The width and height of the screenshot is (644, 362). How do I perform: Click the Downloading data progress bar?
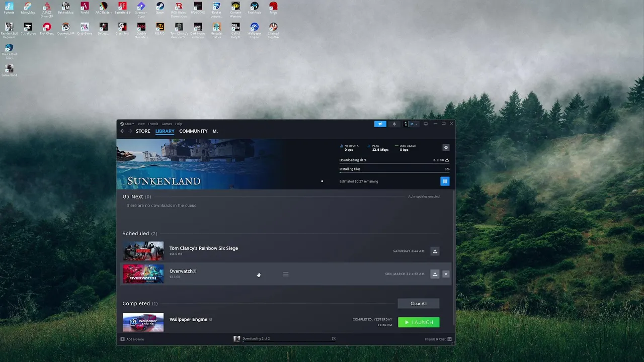coord(394,164)
